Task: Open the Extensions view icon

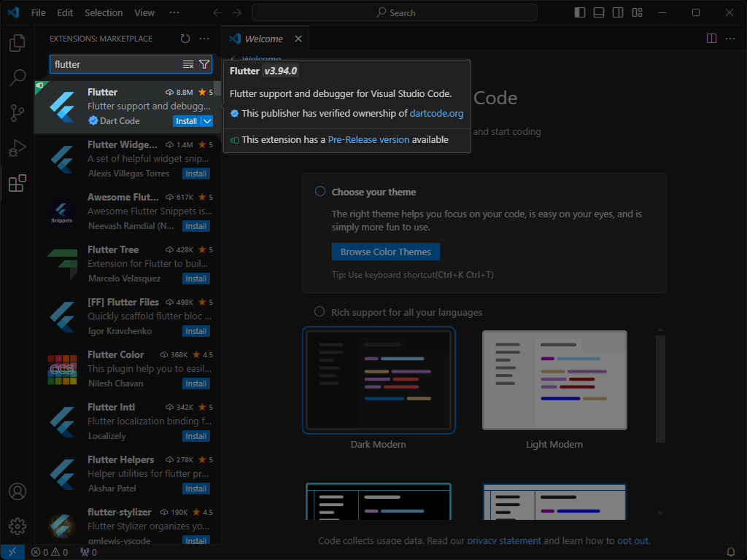Action: coord(18,183)
